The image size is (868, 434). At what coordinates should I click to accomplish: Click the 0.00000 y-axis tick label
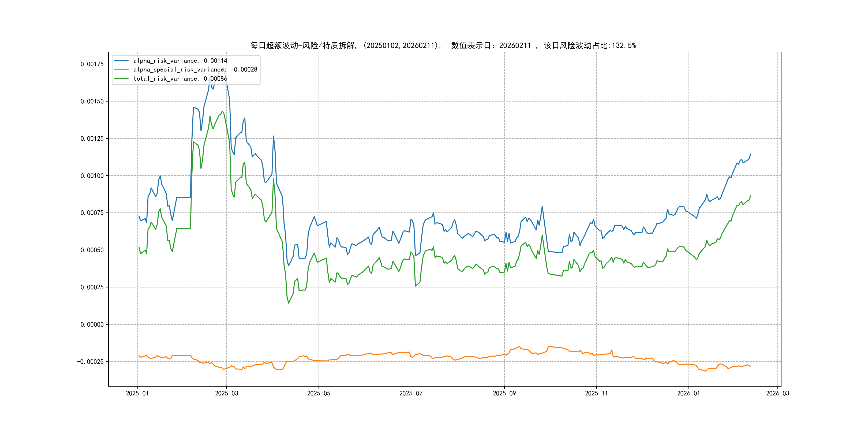92,324
